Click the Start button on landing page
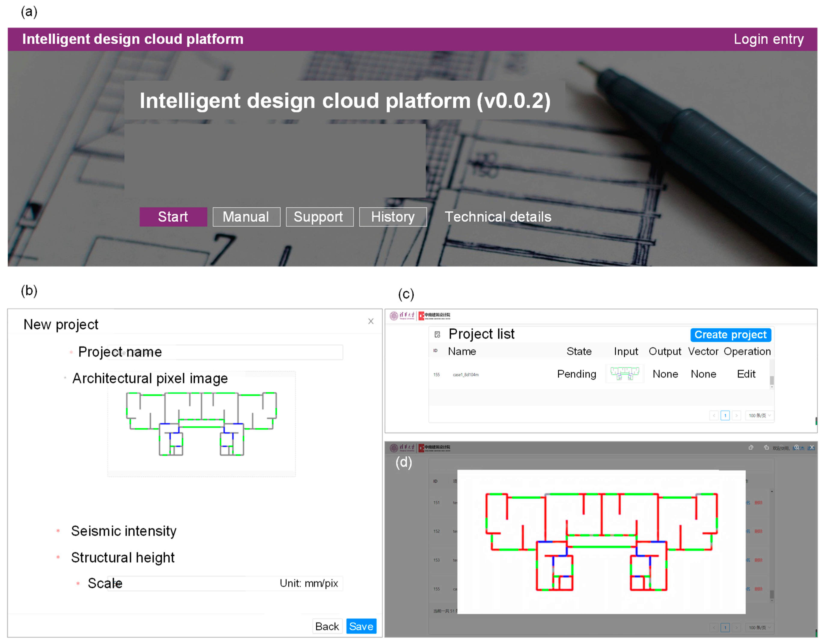 [x=173, y=217]
